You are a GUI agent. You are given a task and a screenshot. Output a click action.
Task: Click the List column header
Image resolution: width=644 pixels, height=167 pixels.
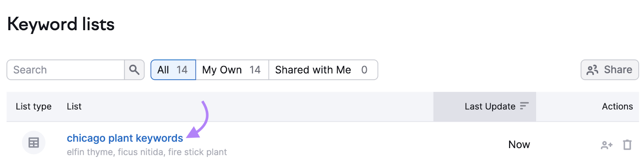74,107
